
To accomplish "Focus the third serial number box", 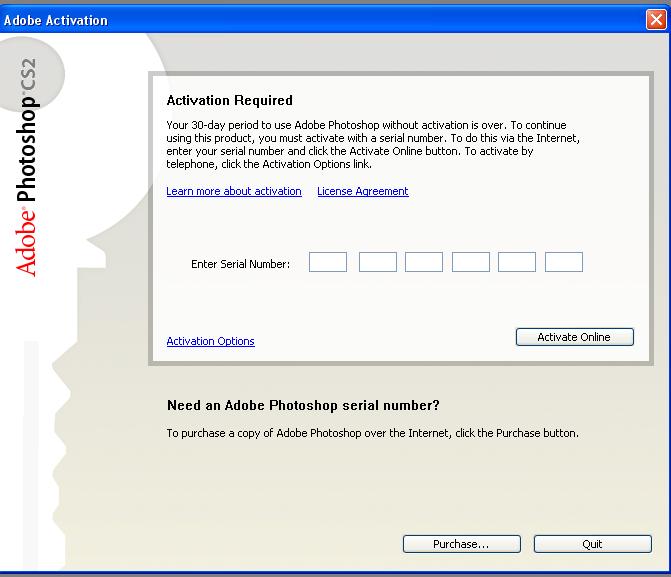I will click(x=424, y=262).
